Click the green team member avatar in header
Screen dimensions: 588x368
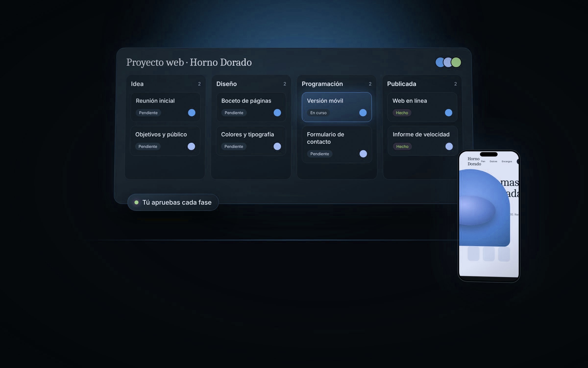(x=456, y=62)
